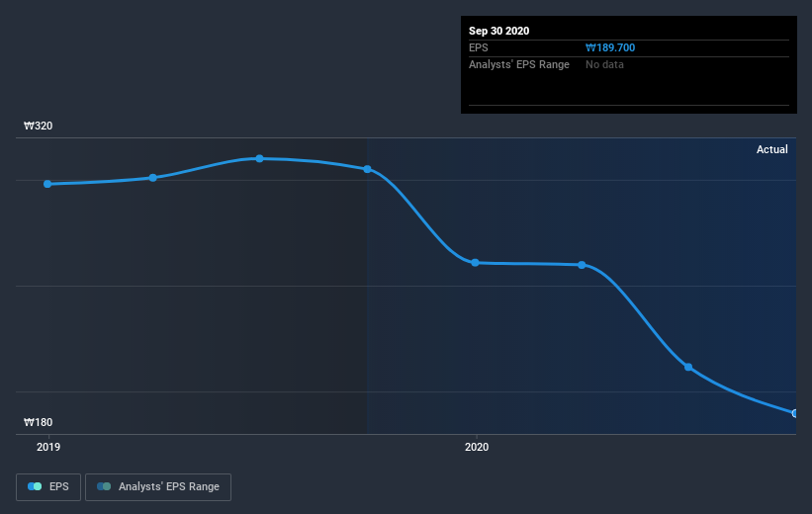Select the final Sep 30 2020 data point
This screenshot has height=514, width=812.
[x=794, y=413]
